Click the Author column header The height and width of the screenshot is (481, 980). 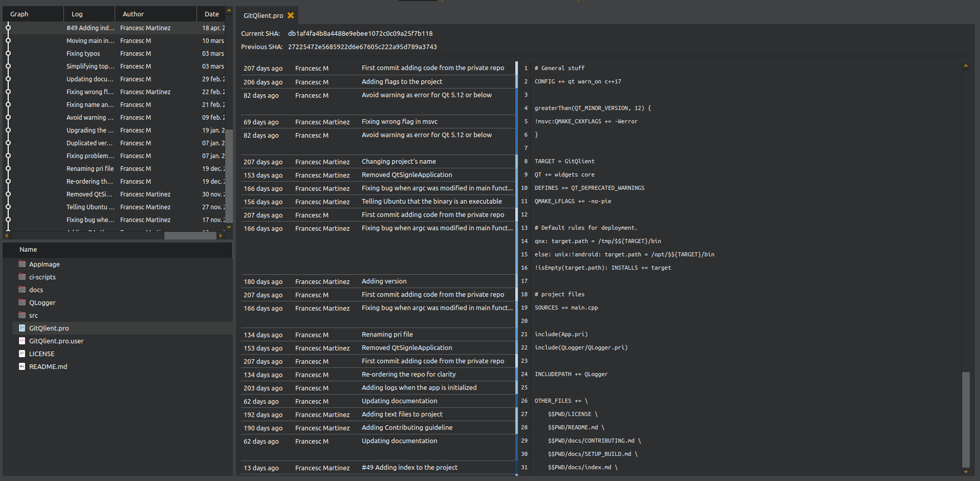click(x=133, y=14)
